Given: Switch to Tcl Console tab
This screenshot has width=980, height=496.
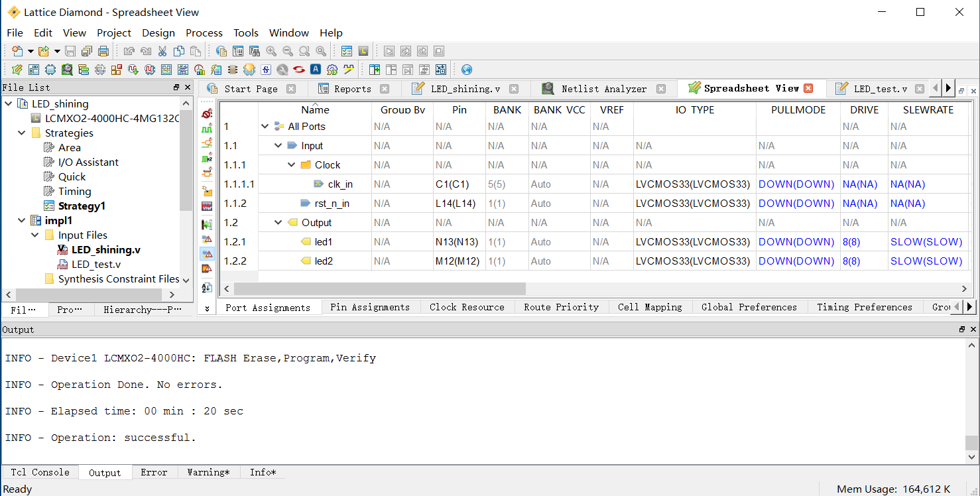Looking at the screenshot, I should coord(40,472).
